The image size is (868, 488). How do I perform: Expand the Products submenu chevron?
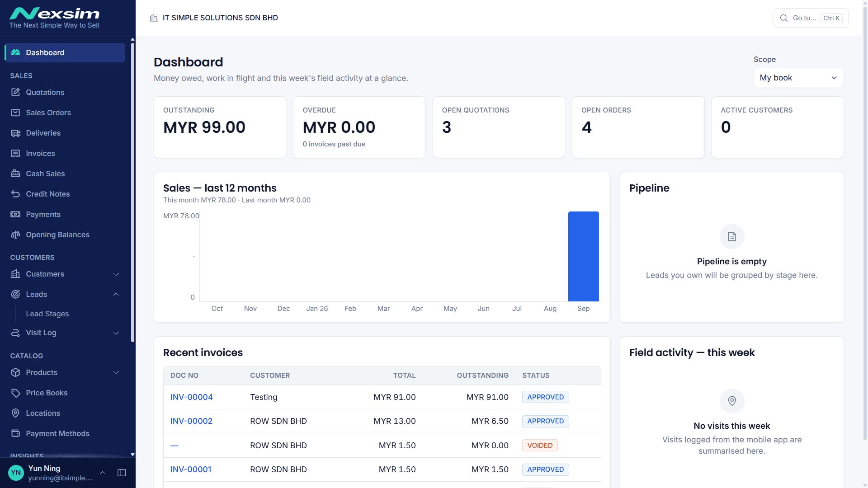pos(116,373)
